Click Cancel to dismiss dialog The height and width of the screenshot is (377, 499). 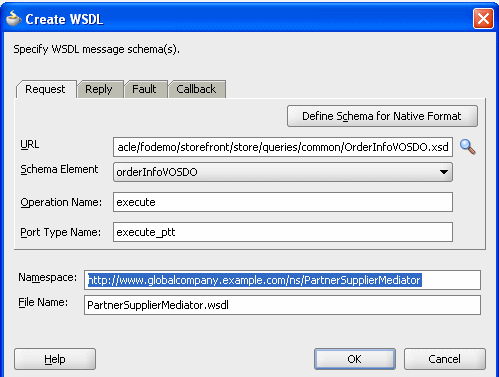[x=445, y=359]
